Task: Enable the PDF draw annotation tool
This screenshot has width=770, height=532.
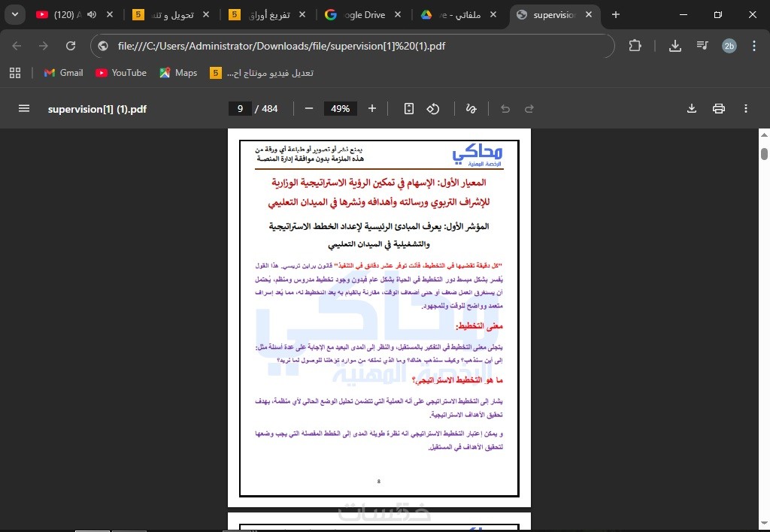Action: (471, 108)
